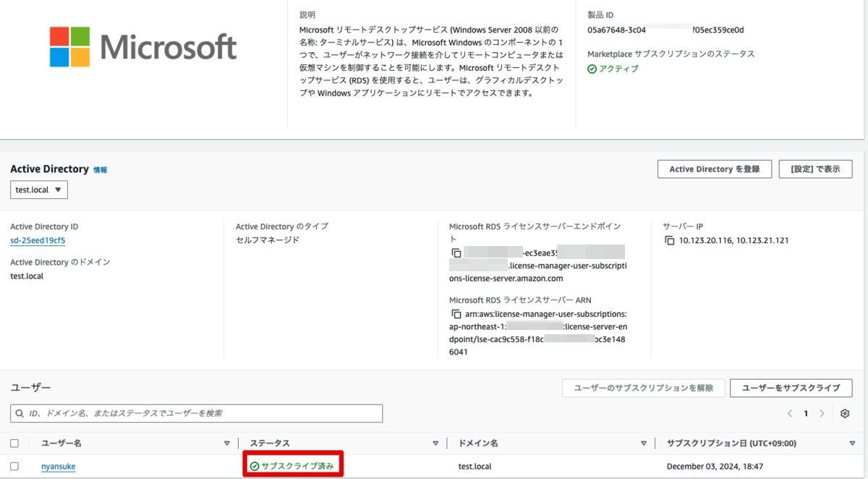Copy the Microsoft RDS license server endpoint

pos(456,253)
